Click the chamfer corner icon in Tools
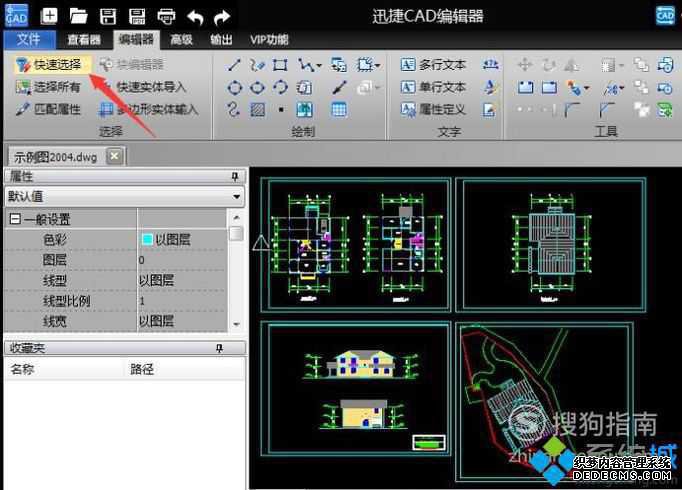This screenshot has width=682, height=490. click(x=606, y=110)
